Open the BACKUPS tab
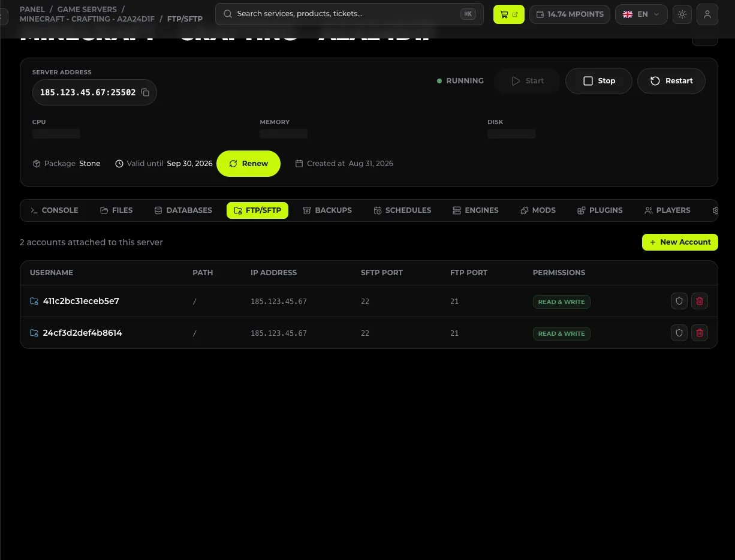Image resolution: width=735 pixels, height=560 pixels. [327, 210]
